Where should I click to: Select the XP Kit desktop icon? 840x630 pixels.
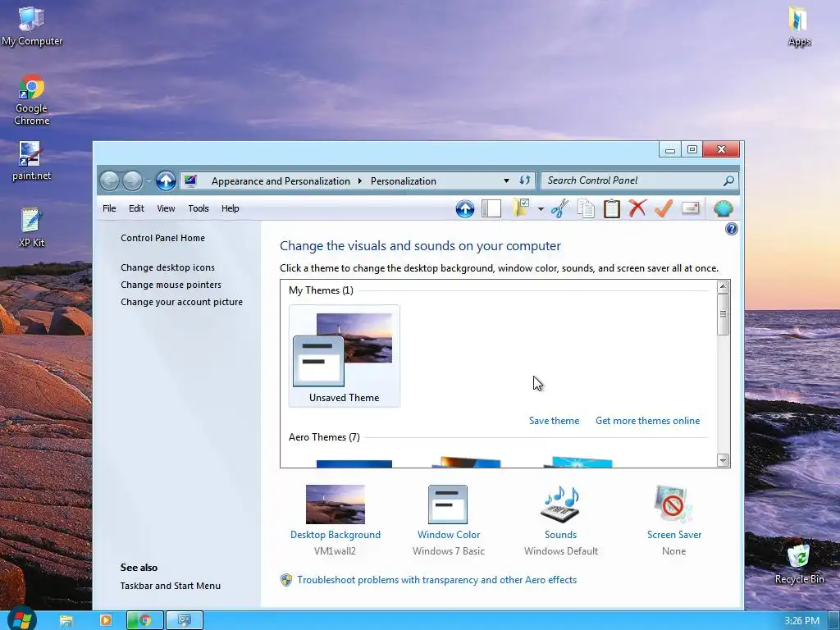click(x=31, y=228)
